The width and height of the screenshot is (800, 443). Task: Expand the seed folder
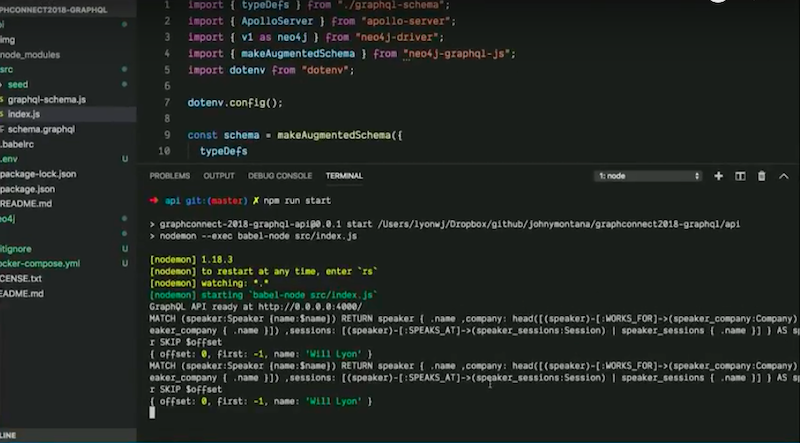pyautogui.click(x=18, y=85)
